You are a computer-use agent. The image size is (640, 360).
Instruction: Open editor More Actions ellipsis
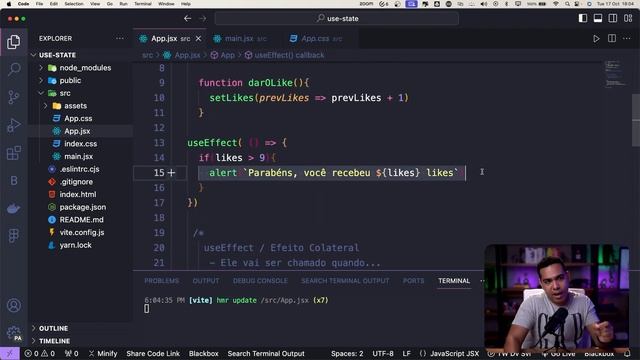coord(627,38)
